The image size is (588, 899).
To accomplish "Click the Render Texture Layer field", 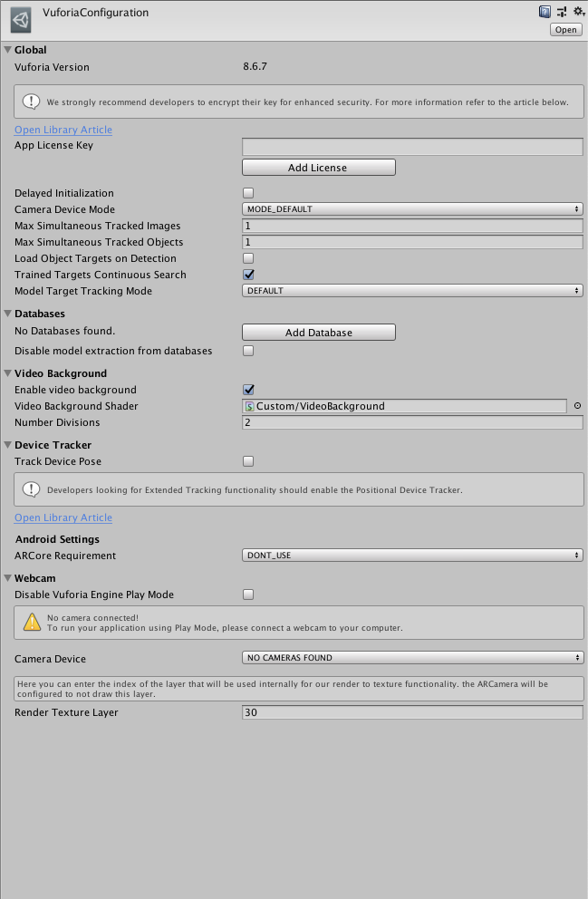I will pos(412,712).
